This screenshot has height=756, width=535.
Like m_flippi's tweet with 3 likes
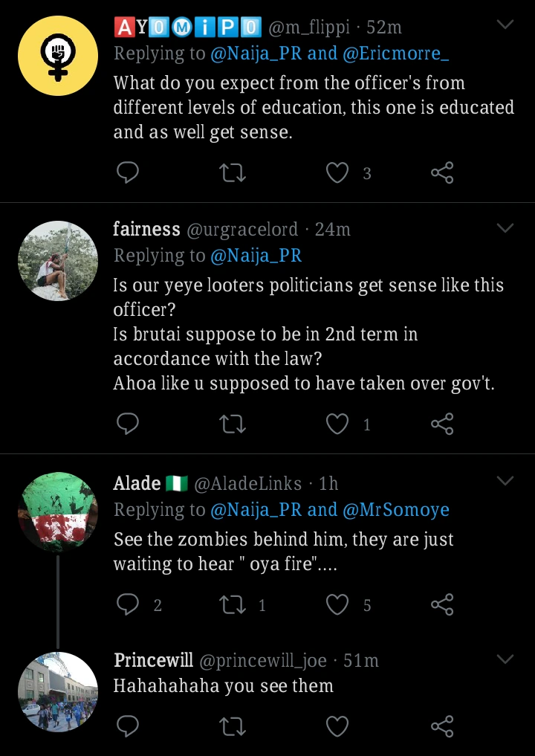pos(338,173)
